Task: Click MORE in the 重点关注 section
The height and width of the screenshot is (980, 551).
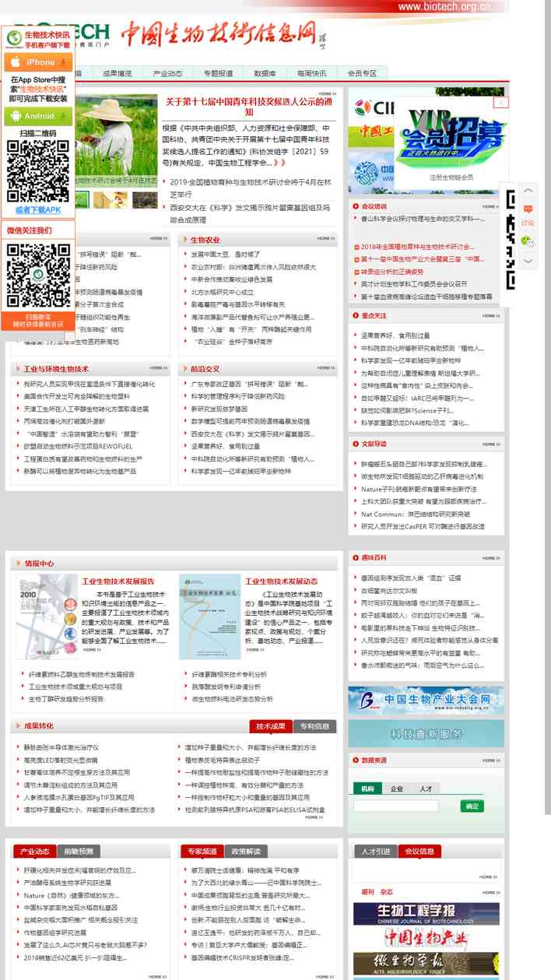Action: pyautogui.click(x=490, y=316)
